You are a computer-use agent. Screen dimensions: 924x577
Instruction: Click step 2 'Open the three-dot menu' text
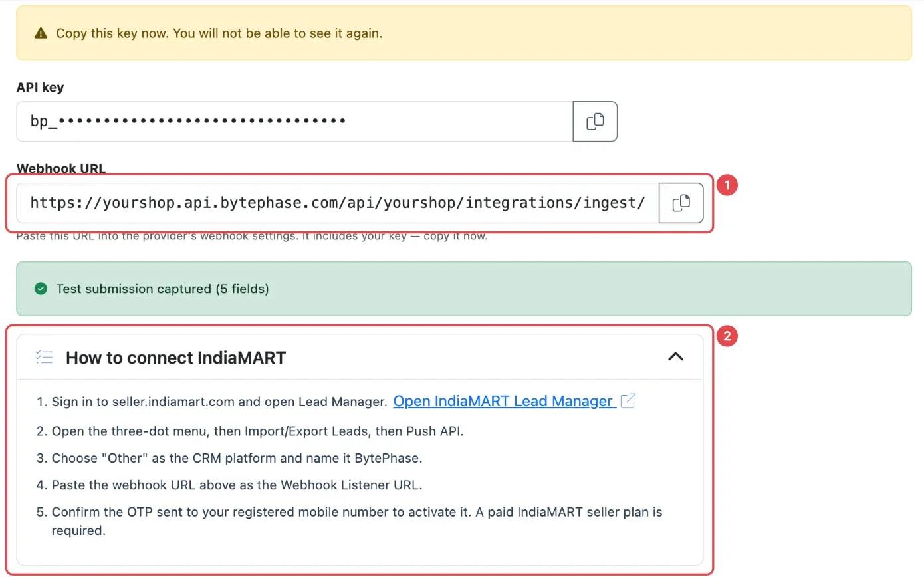[257, 431]
